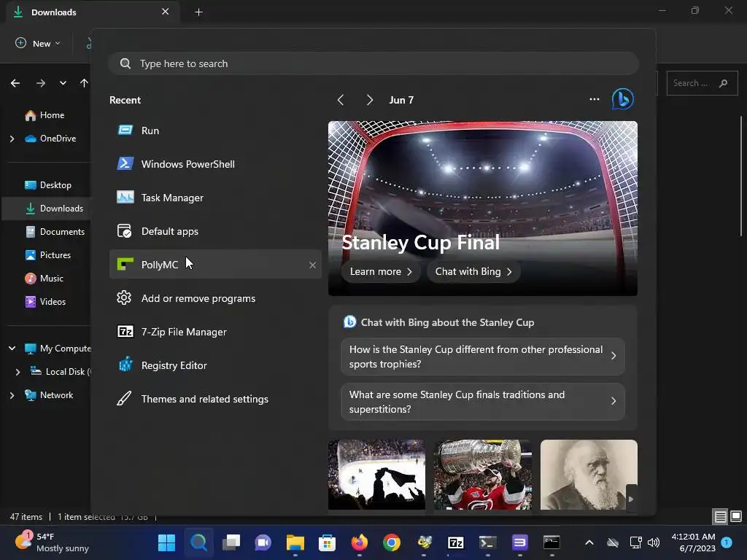
Task: Expand the Network tree node
Action: [x=12, y=395]
